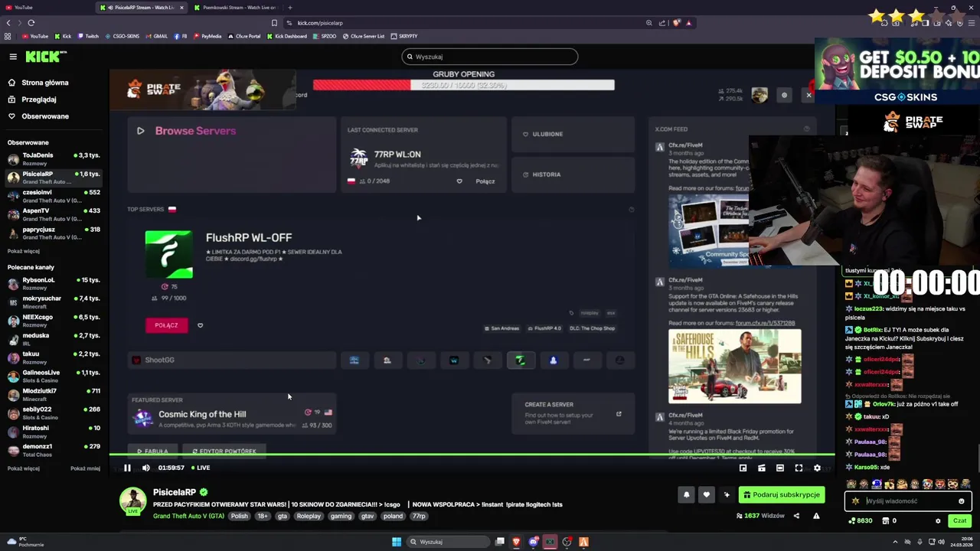Screen dimensions: 980x551
Task: Share the stream via share icon
Action: tap(796, 516)
